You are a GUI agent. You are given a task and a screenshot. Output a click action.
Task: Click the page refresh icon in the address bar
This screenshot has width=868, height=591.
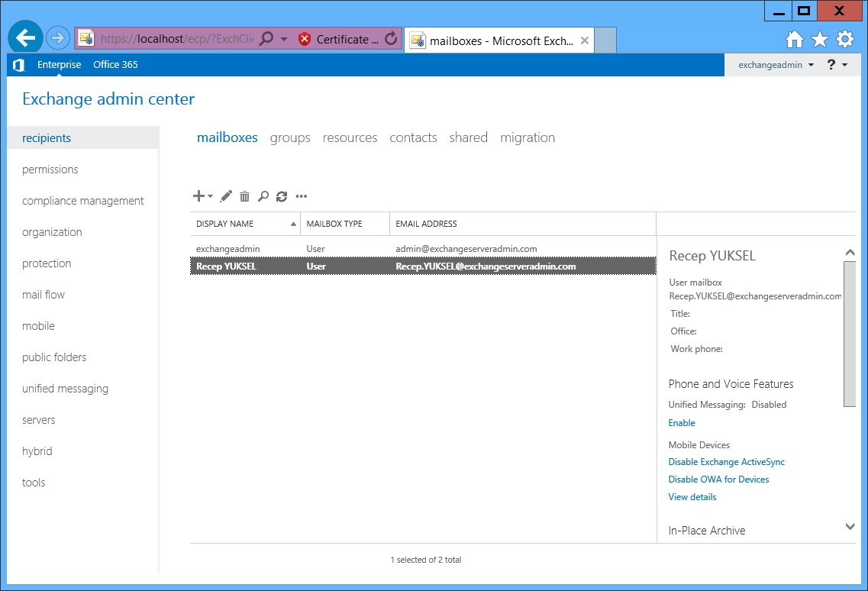[x=391, y=39]
